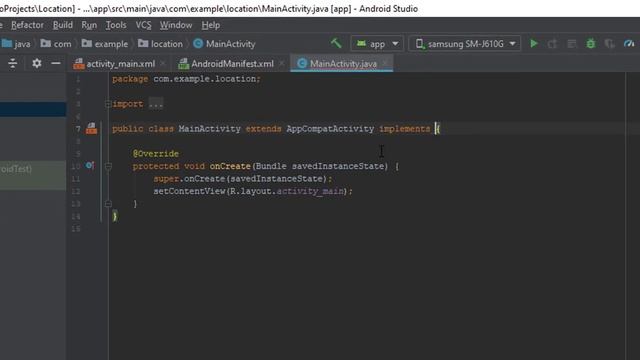This screenshot has height=360, width=640.
Task: Open the Help menu
Action: click(211, 25)
